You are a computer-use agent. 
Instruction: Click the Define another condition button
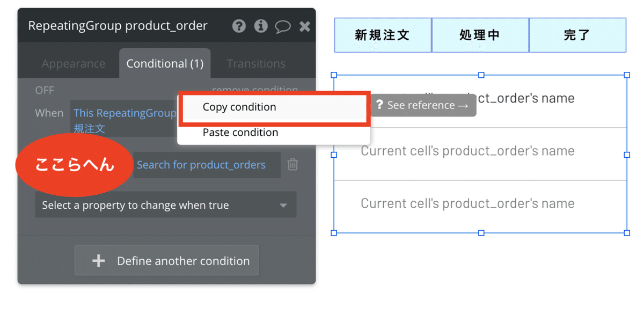166,261
